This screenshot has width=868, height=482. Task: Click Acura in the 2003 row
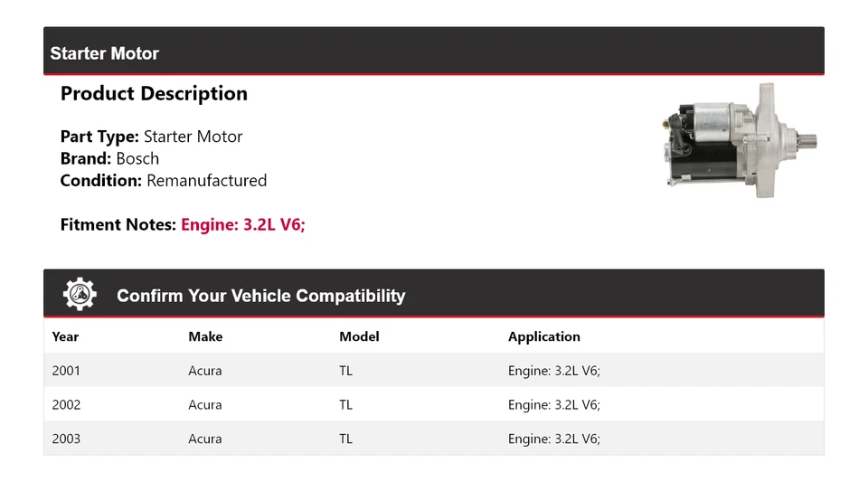coord(205,439)
